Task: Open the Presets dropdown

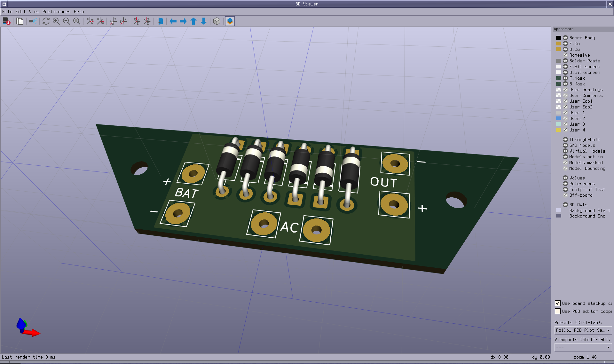Action: (583, 330)
